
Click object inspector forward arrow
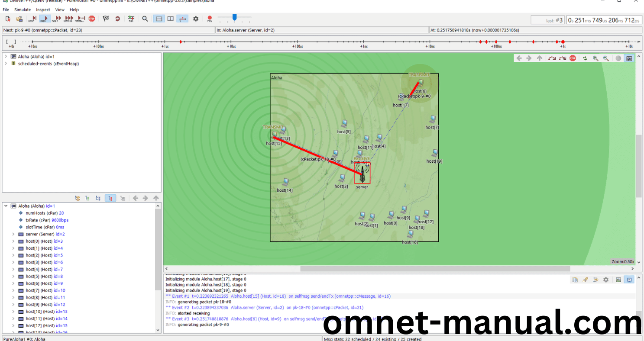tap(146, 198)
